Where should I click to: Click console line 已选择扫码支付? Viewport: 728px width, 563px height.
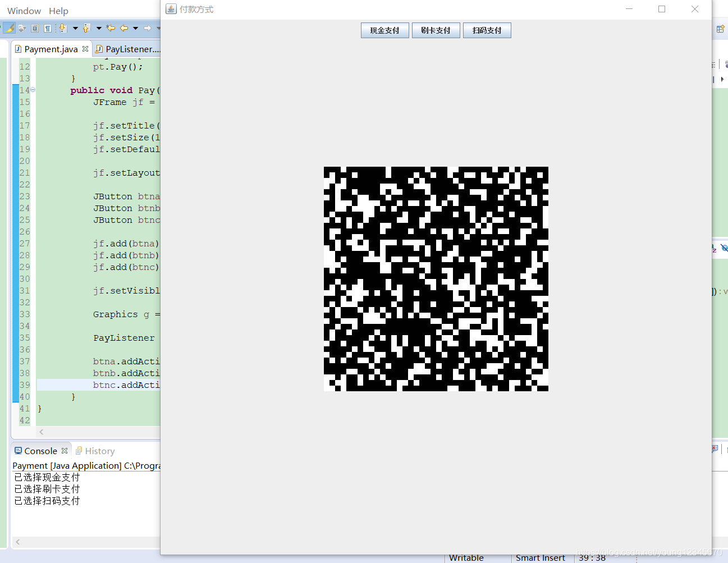point(47,501)
